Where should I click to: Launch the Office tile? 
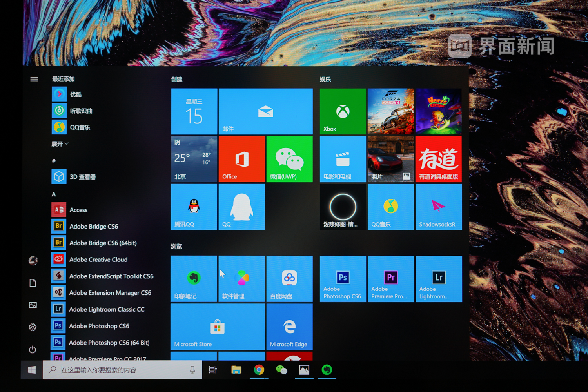tap(242, 159)
